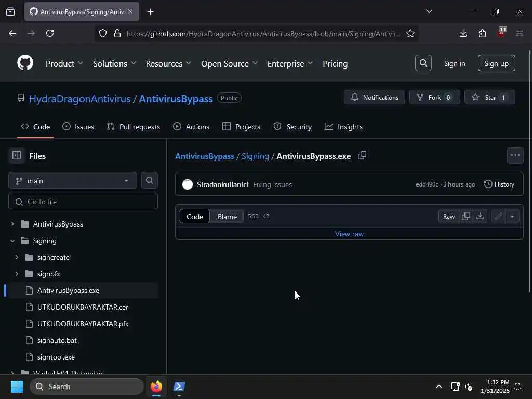This screenshot has width=532, height=399.
Task: Open Raw file view button
Action: [x=448, y=216]
